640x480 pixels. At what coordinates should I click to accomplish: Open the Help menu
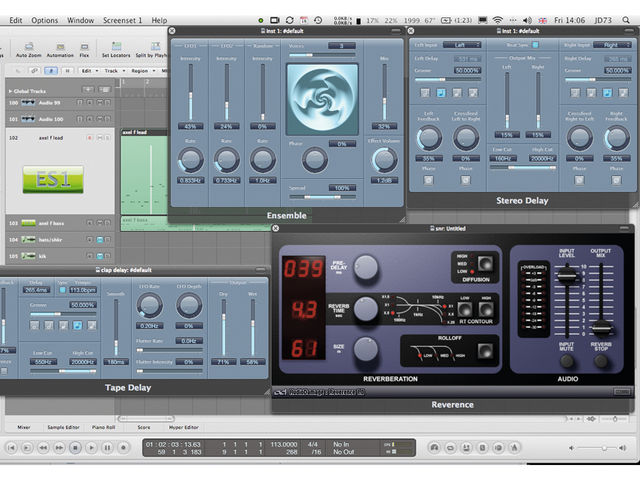159,20
